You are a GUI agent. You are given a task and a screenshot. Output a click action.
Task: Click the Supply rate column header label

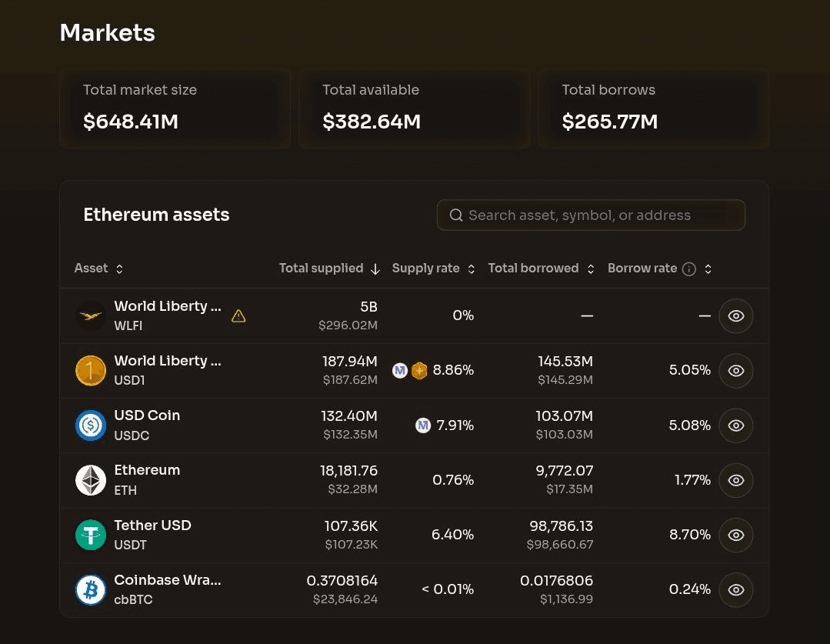(425, 269)
